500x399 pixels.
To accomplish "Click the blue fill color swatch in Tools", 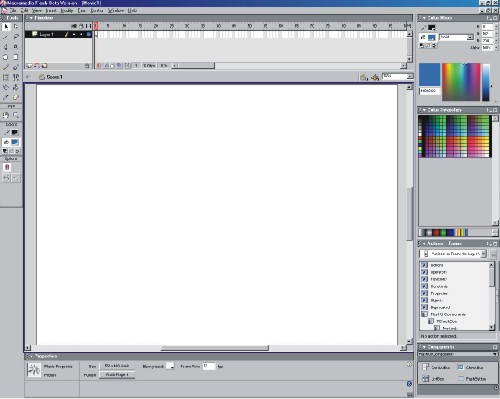I will tap(15, 142).
